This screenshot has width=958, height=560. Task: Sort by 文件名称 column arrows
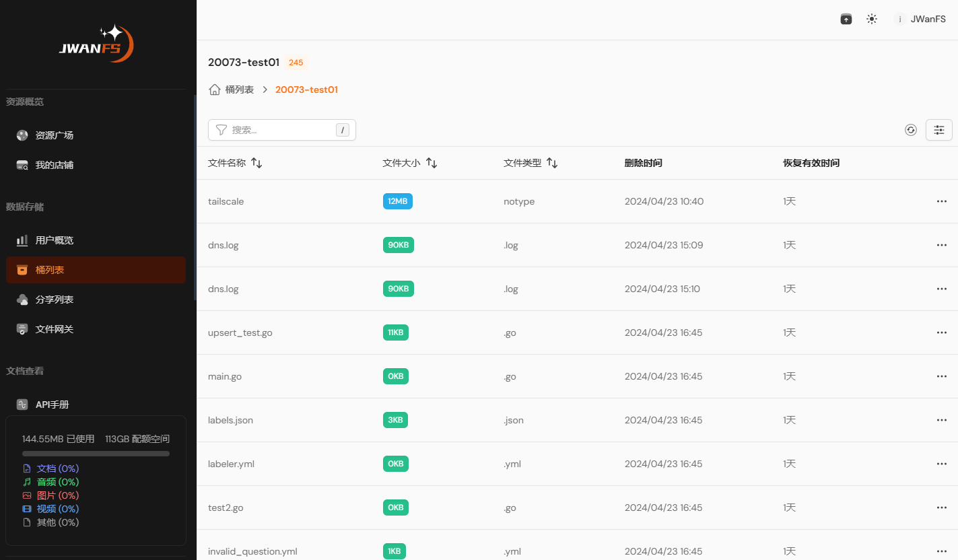[x=256, y=163]
